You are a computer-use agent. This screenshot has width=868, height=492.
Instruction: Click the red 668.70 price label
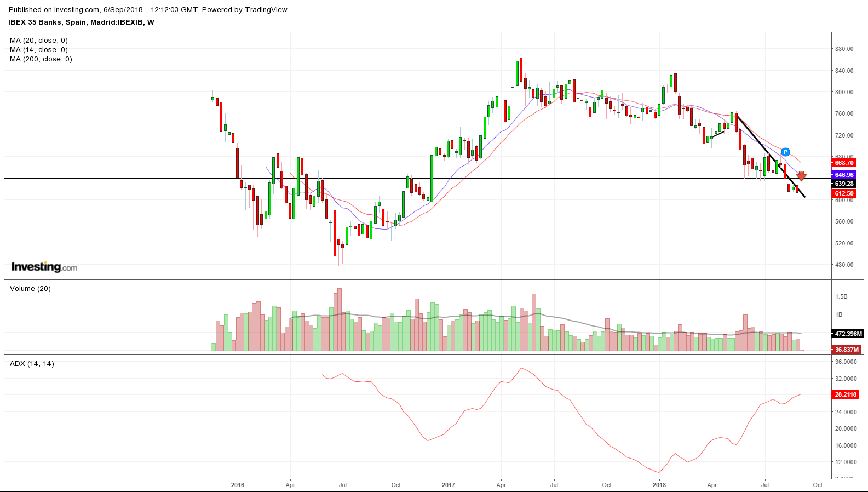844,163
